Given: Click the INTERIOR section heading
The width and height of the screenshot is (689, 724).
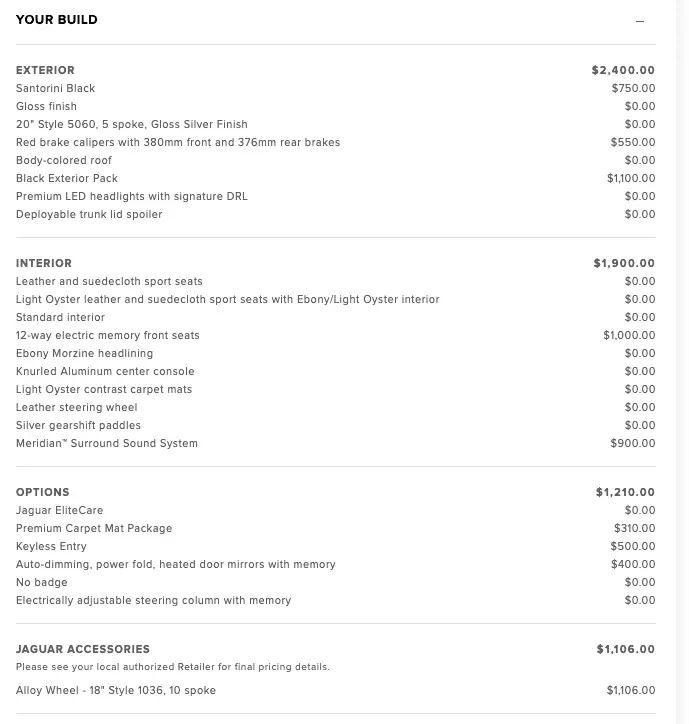Looking at the screenshot, I should (44, 263).
